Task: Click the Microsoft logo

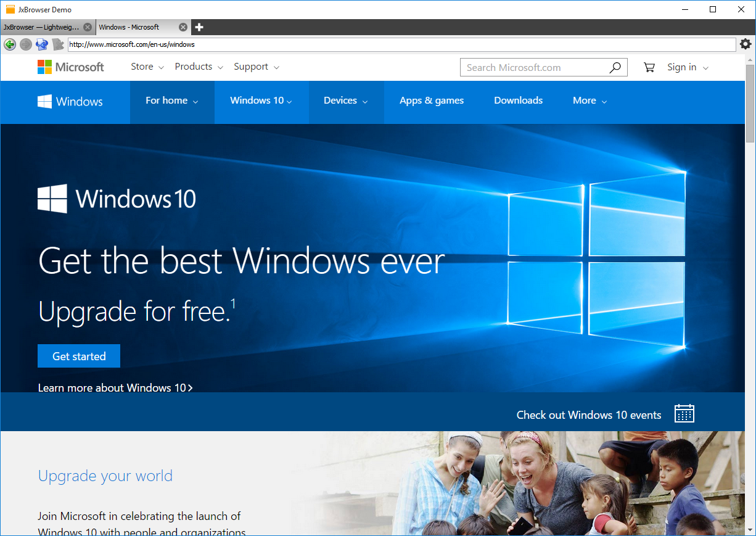Action: [71, 67]
